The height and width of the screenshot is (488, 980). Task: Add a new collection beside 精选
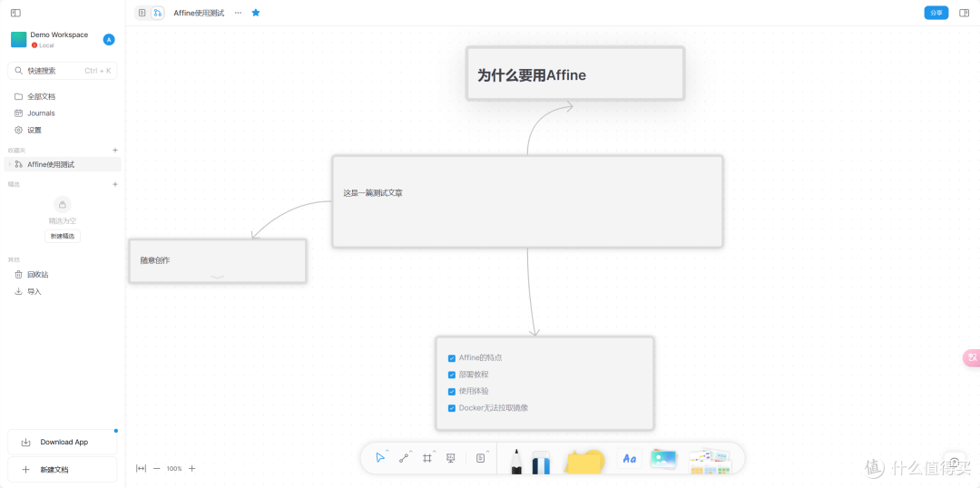pos(115,184)
